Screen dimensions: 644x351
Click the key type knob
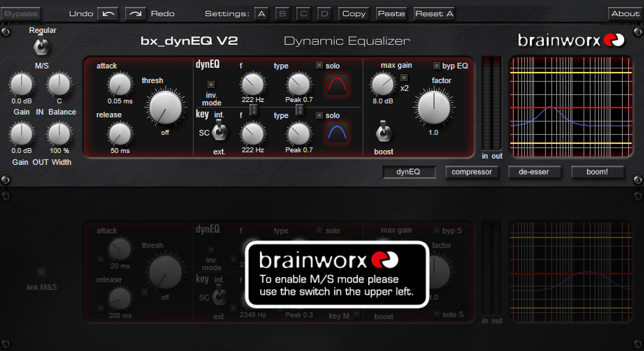click(299, 134)
